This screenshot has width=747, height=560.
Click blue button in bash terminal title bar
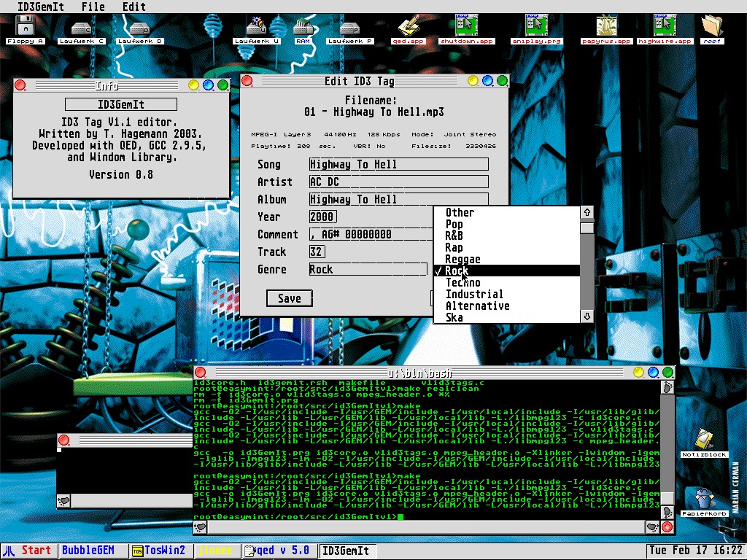click(653, 373)
